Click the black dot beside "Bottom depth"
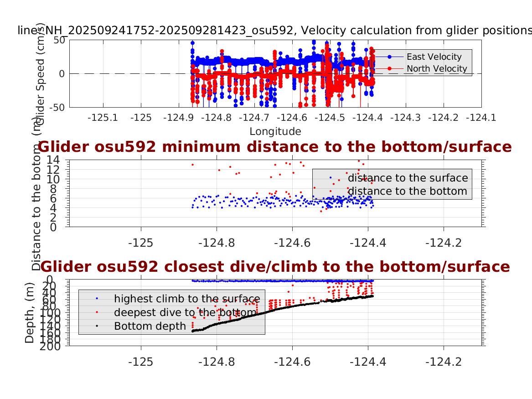 click(96, 326)
